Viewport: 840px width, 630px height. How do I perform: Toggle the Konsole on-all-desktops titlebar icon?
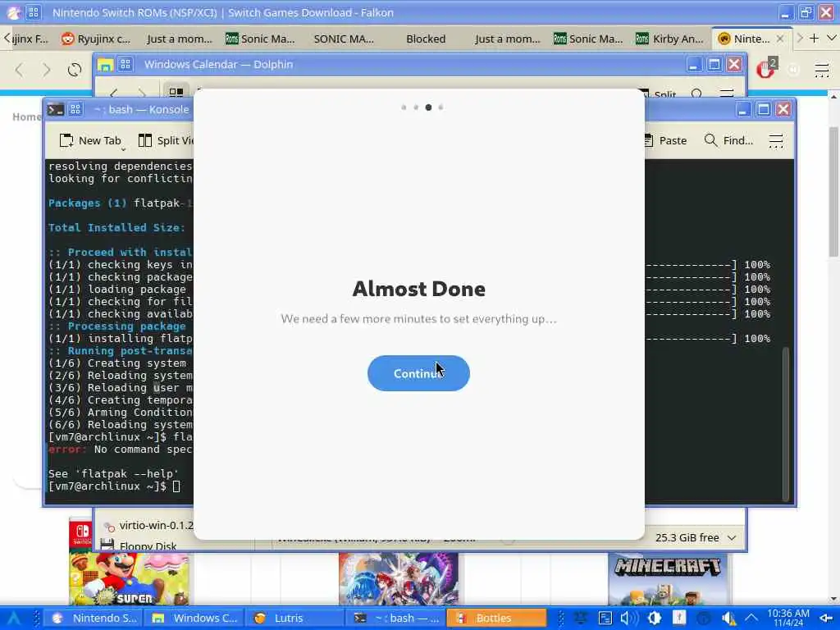[x=75, y=109]
